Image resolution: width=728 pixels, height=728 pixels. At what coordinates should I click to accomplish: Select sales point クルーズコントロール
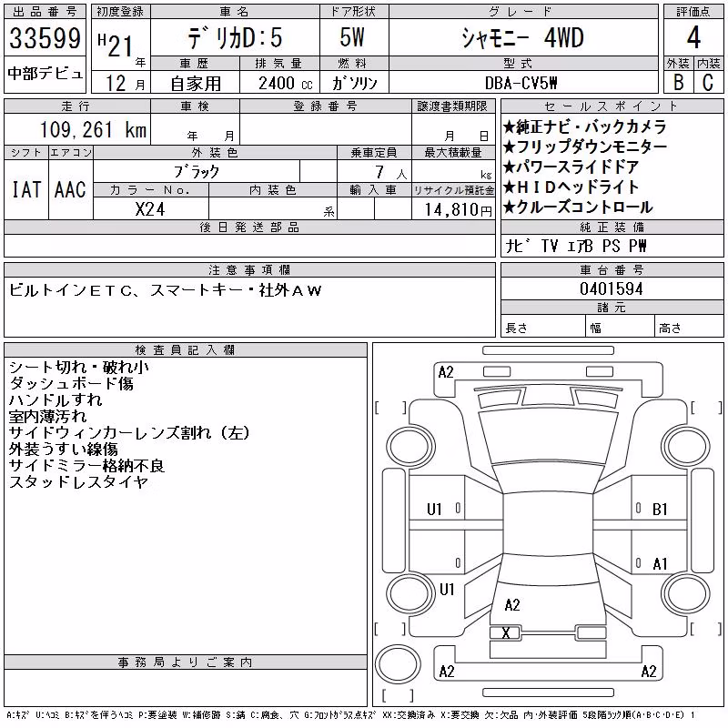click(x=578, y=207)
